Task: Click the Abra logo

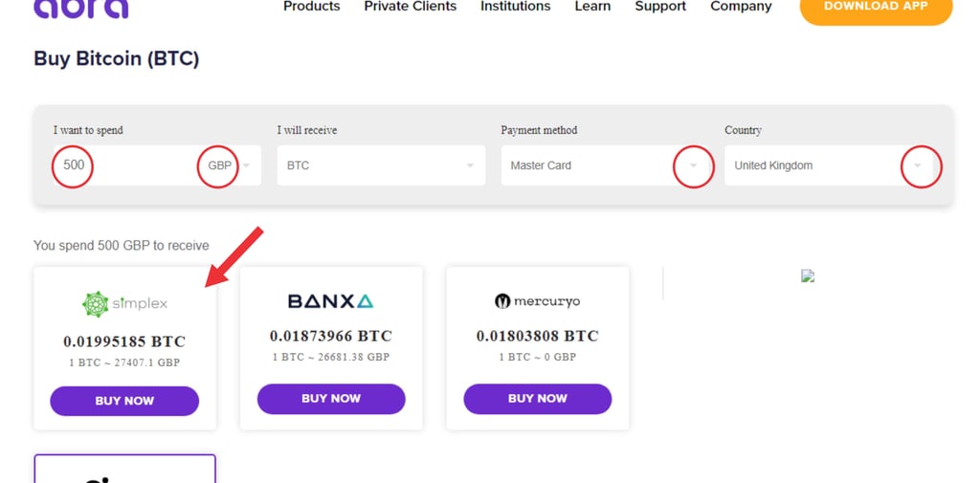Action: (80, 8)
